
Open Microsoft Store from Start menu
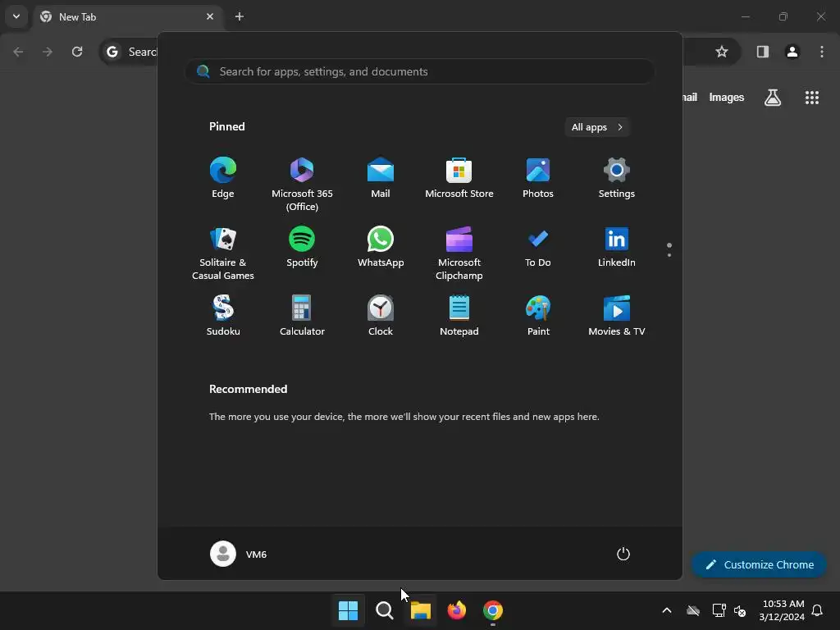[459, 178]
